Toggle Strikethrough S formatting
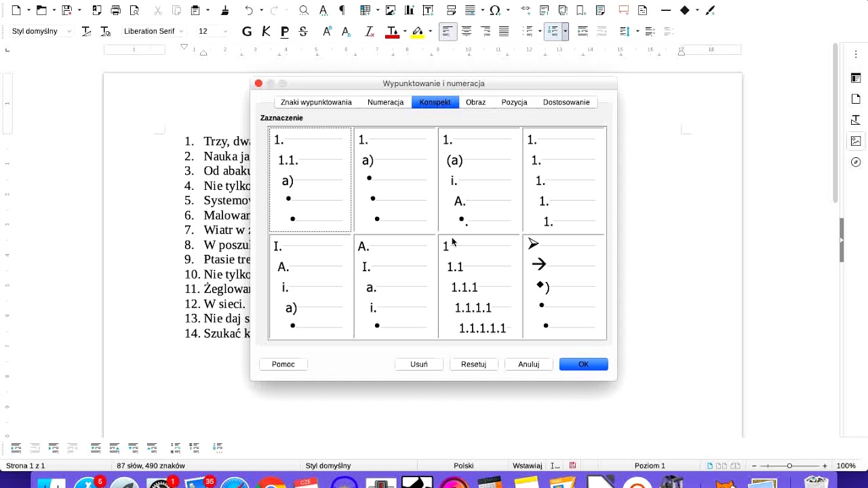868x488 pixels. click(303, 31)
